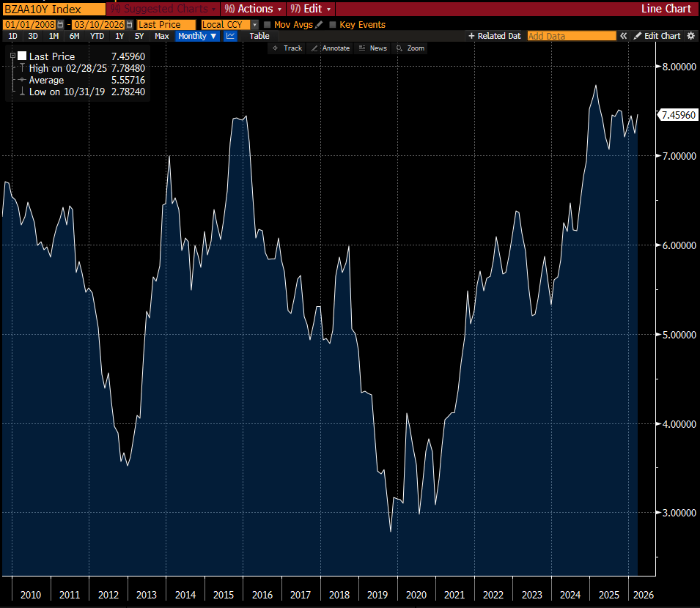Click the 2020 x-axis label
Image resolution: width=700 pixels, height=608 pixels.
416,595
